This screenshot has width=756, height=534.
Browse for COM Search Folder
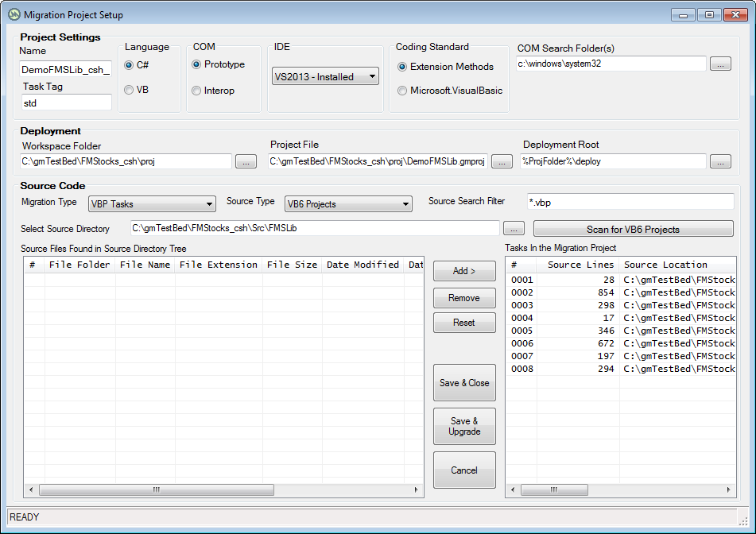point(720,64)
